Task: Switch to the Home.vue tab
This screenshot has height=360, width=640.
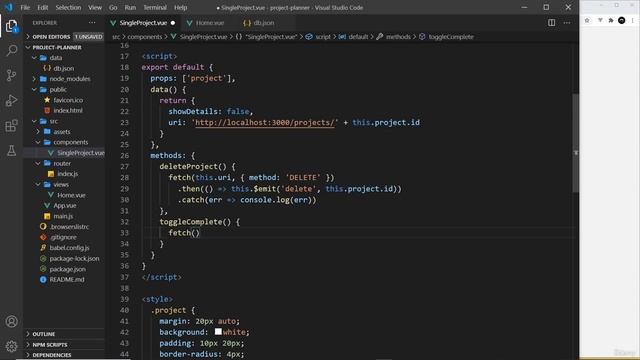Action: tap(210, 23)
